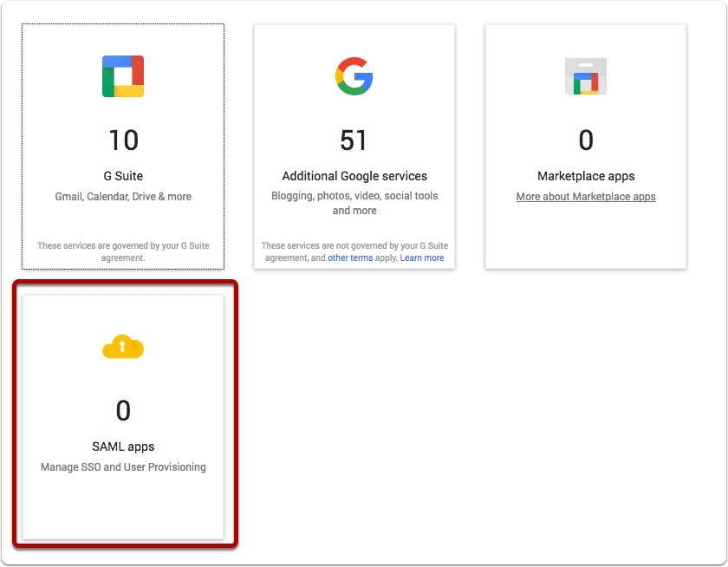Click the Google G logo icon
The image size is (728, 567).
pyautogui.click(x=354, y=76)
